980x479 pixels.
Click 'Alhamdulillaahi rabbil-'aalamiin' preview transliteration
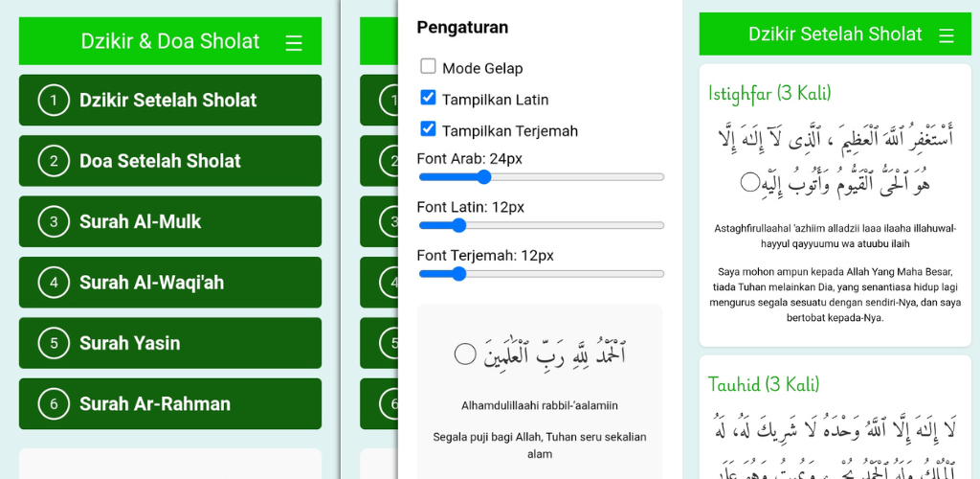(540, 406)
